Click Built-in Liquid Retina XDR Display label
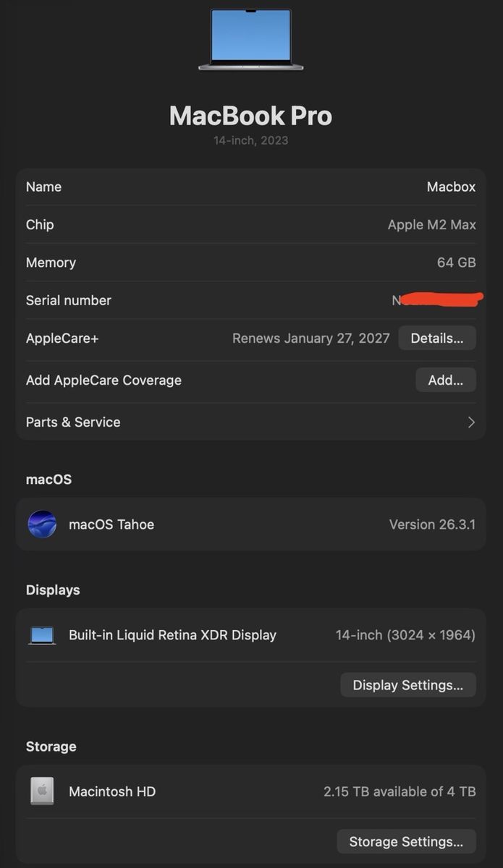The width and height of the screenshot is (503, 868). (x=172, y=635)
